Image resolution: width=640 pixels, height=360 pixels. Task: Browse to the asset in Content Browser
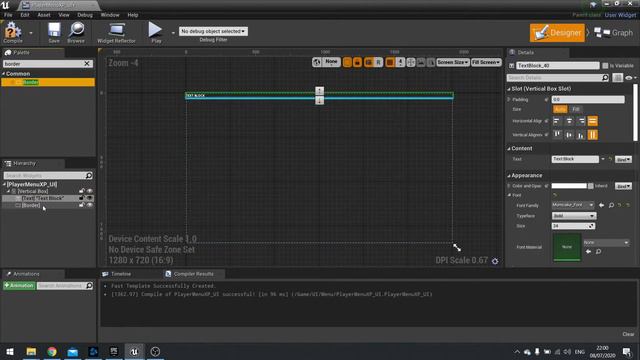(76, 33)
